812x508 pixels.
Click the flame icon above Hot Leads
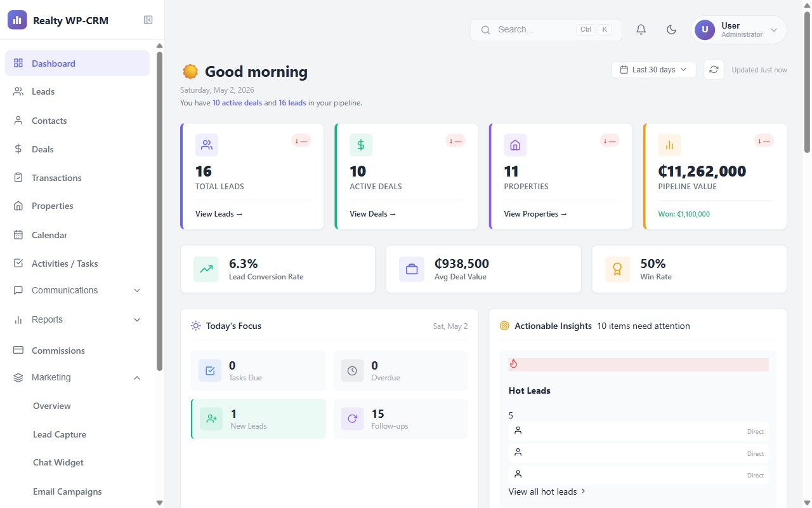click(x=513, y=364)
